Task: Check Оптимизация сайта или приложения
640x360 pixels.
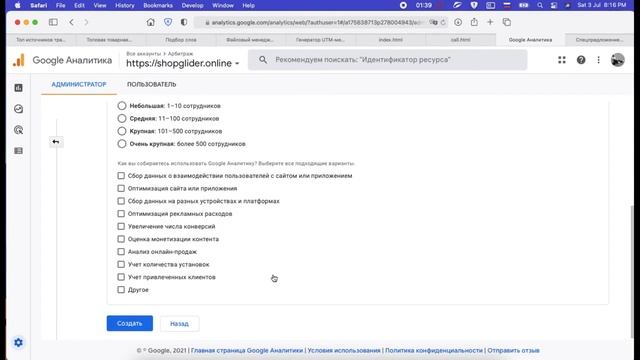Action: [121, 188]
